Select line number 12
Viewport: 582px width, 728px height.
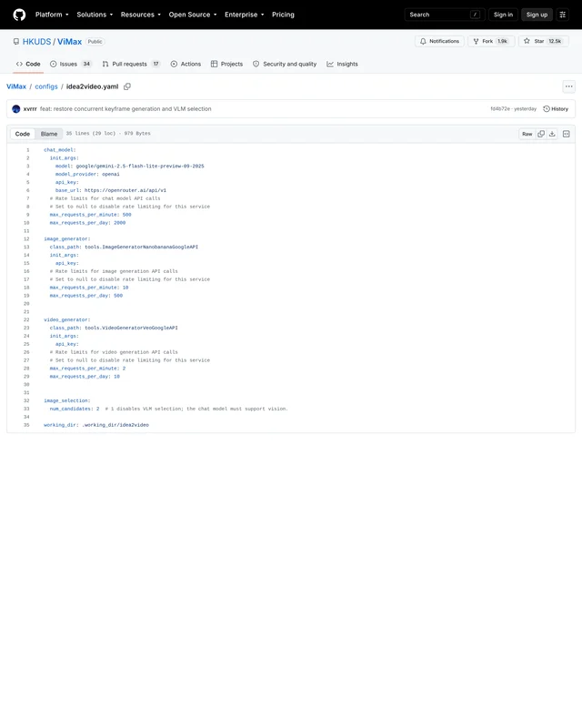point(26,239)
